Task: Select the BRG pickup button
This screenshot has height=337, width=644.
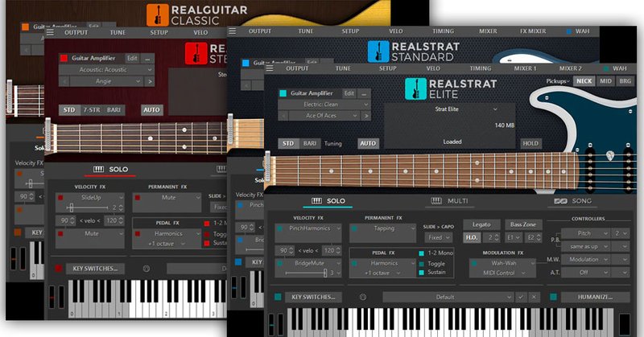Action: [x=625, y=81]
